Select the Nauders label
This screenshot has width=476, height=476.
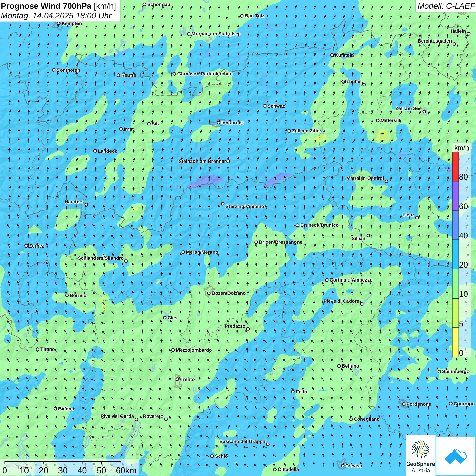coord(74,202)
